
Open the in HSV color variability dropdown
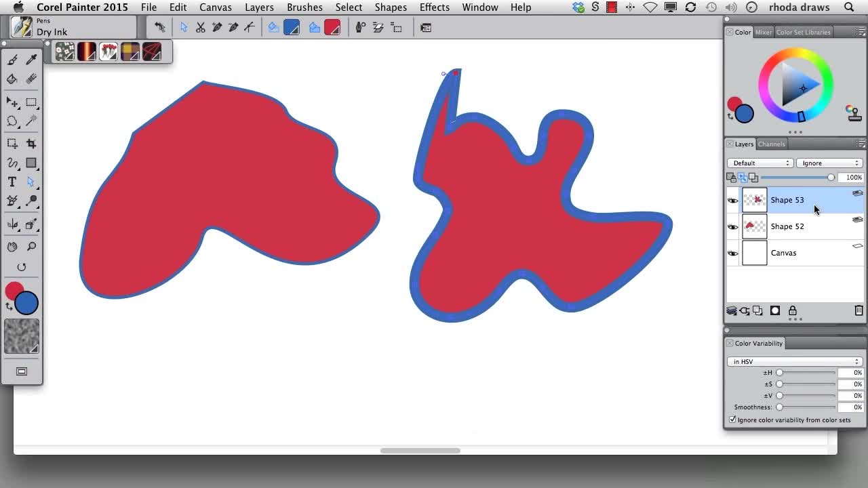pyautogui.click(x=795, y=362)
